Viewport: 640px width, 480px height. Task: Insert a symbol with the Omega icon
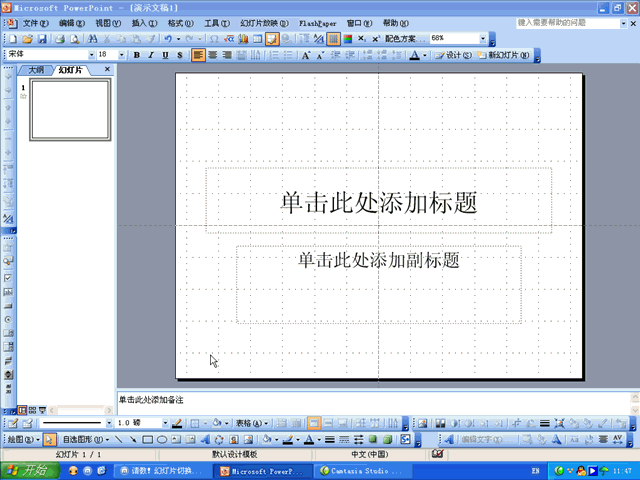click(214, 39)
